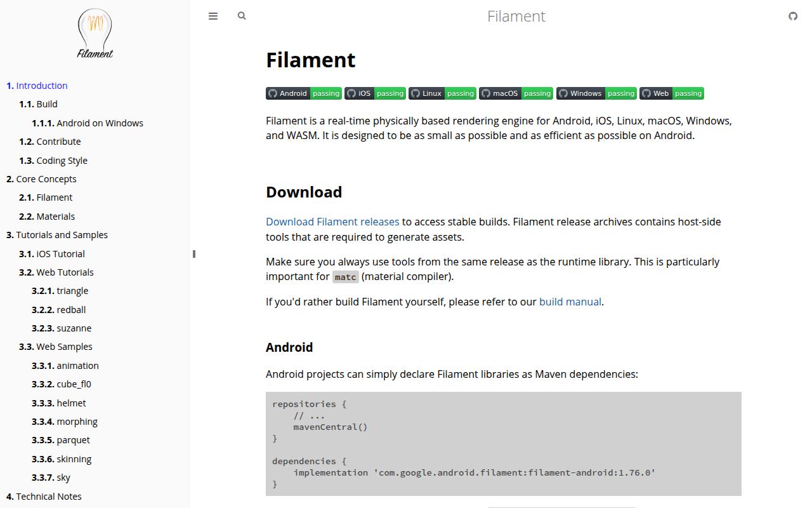Click the Linux passing build badge
This screenshot has width=812, height=508.
(x=442, y=93)
